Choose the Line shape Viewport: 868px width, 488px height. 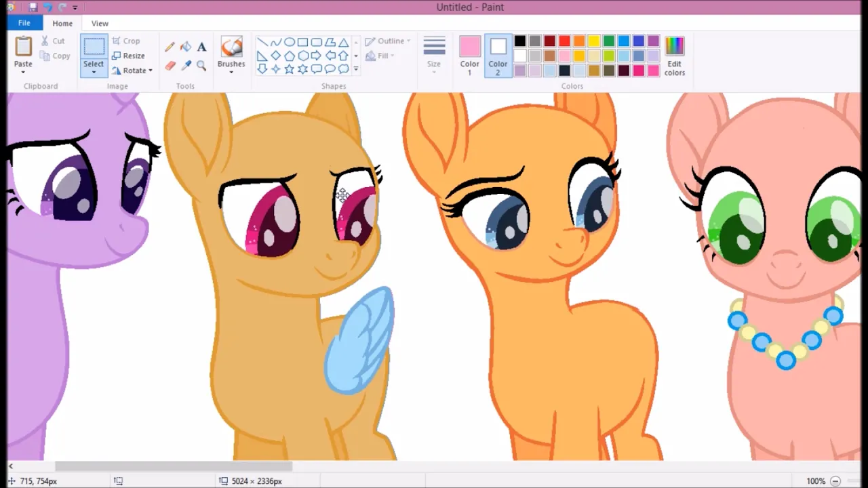[x=262, y=42]
